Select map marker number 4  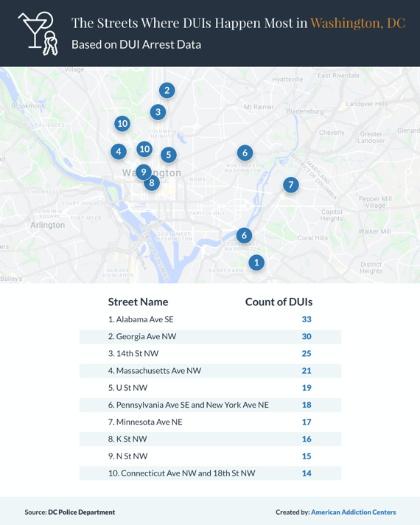119,152
